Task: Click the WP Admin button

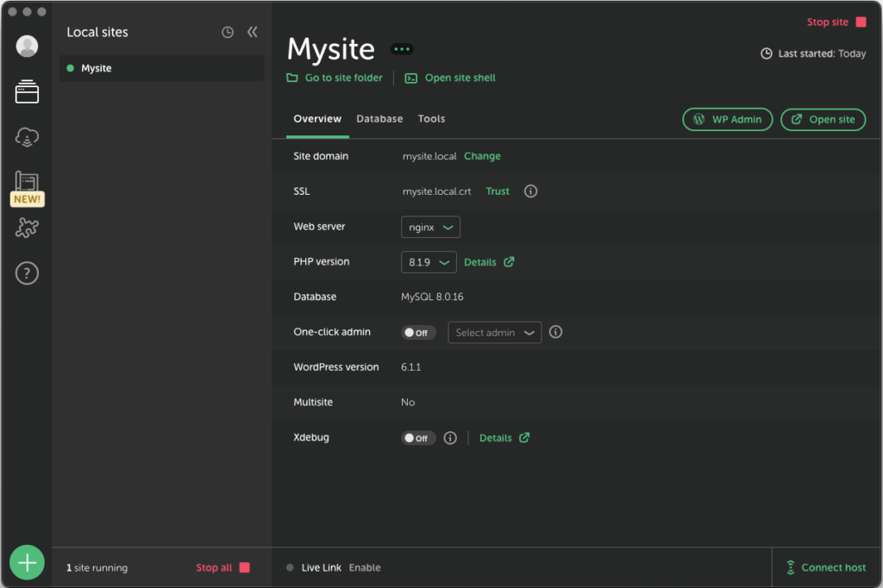Action: [x=728, y=119]
